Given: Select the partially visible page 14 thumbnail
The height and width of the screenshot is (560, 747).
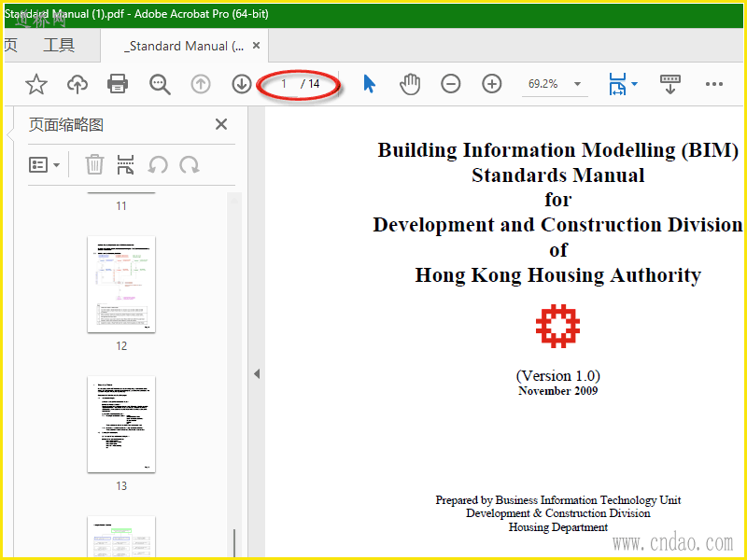Looking at the screenshot, I should coord(121,536).
